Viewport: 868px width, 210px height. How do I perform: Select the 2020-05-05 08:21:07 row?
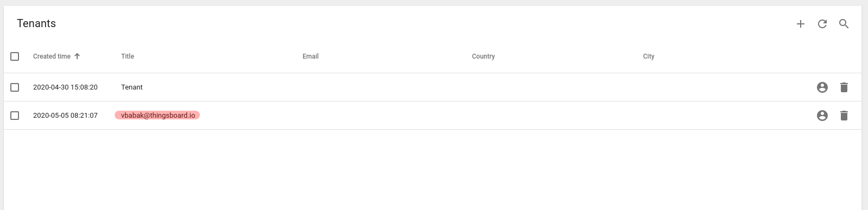[432, 116]
